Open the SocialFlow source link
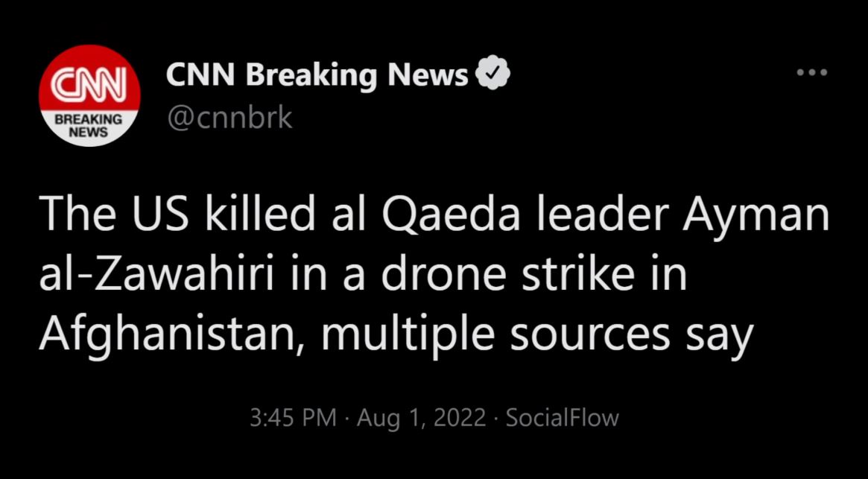The image size is (868, 479). click(562, 417)
